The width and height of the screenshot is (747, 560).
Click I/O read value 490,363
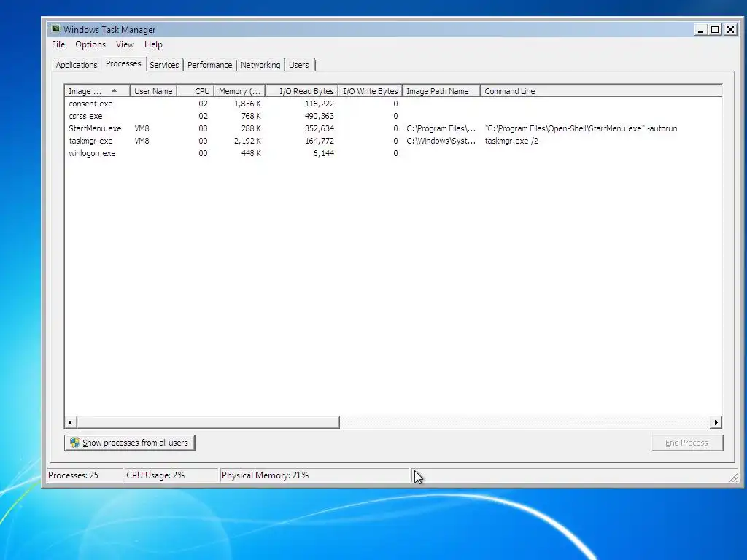pyautogui.click(x=320, y=116)
